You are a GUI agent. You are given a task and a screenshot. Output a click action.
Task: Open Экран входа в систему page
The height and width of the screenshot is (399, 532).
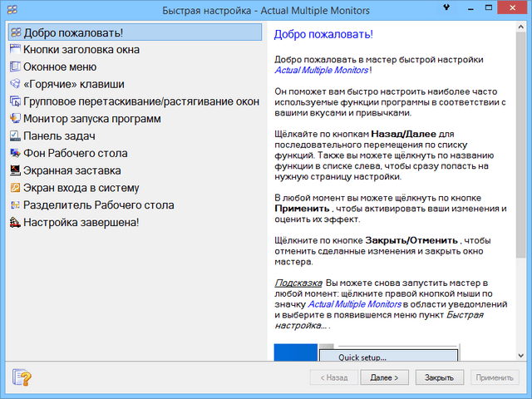tap(81, 189)
